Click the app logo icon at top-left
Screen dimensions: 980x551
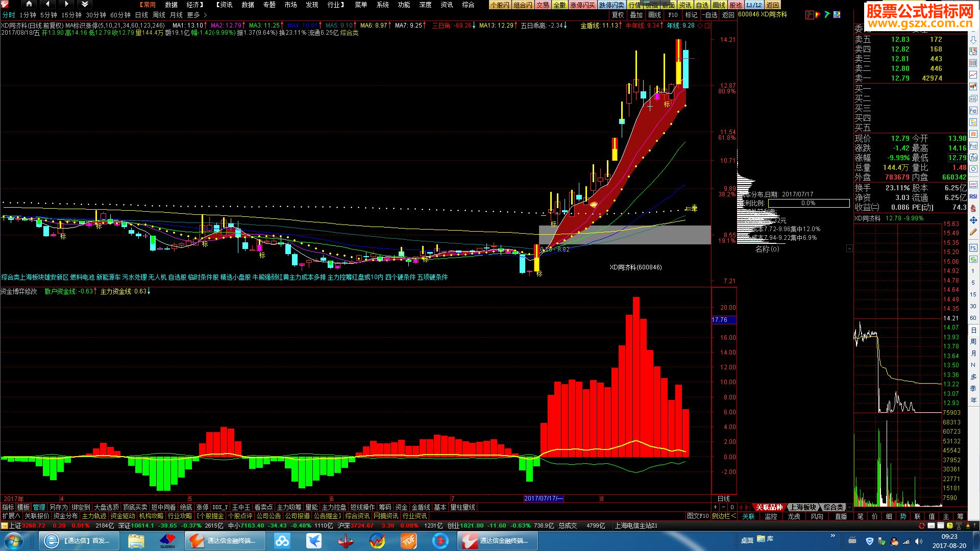click(5, 4)
